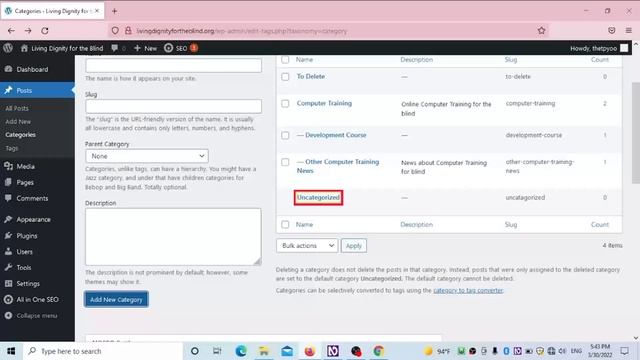This screenshot has width=640, height=360.
Task: Open Mail app from taskbar
Action: click(287, 351)
